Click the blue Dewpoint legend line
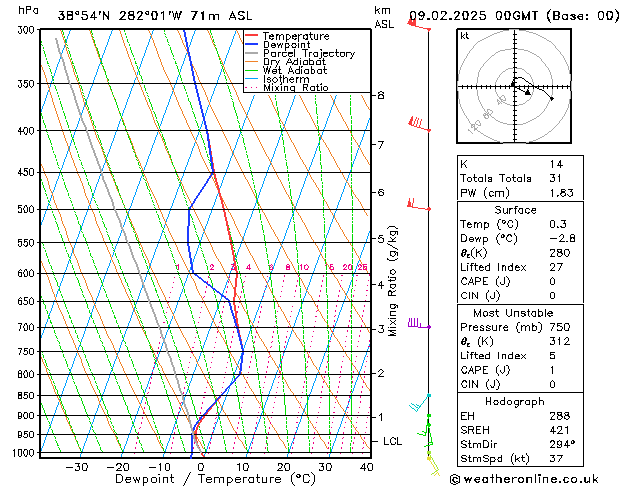 pyautogui.click(x=253, y=45)
